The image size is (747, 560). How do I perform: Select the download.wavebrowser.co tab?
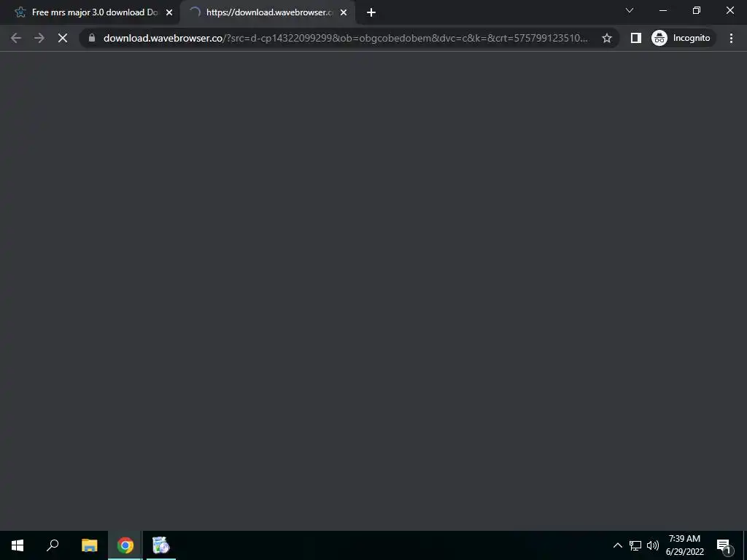tap(267, 12)
